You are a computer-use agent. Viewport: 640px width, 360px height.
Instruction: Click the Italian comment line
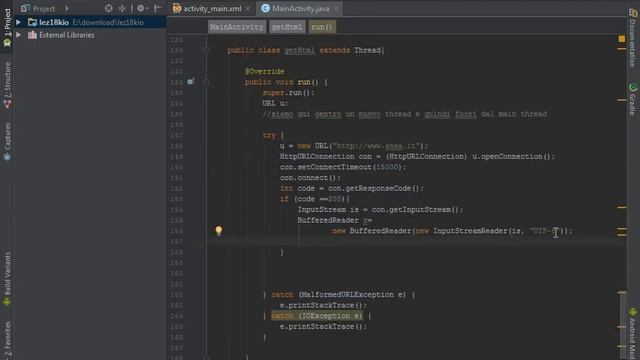click(x=404, y=114)
